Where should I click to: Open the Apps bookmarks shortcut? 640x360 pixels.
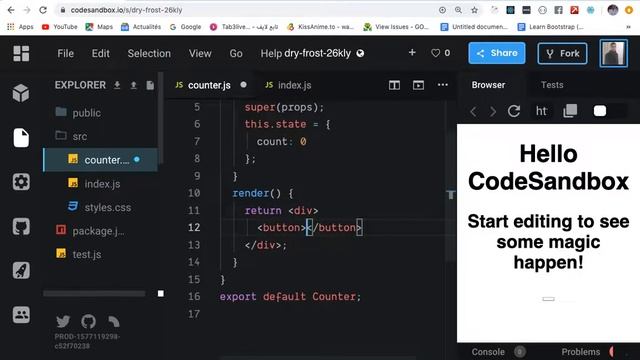pyautogui.click(x=20, y=27)
